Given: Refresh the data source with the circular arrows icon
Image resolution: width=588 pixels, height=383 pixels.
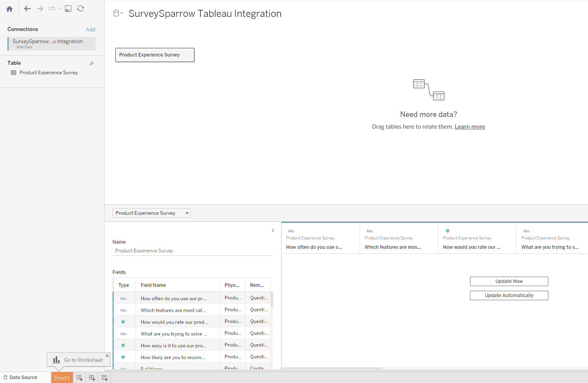Looking at the screenshot, I should coord(80,9).
